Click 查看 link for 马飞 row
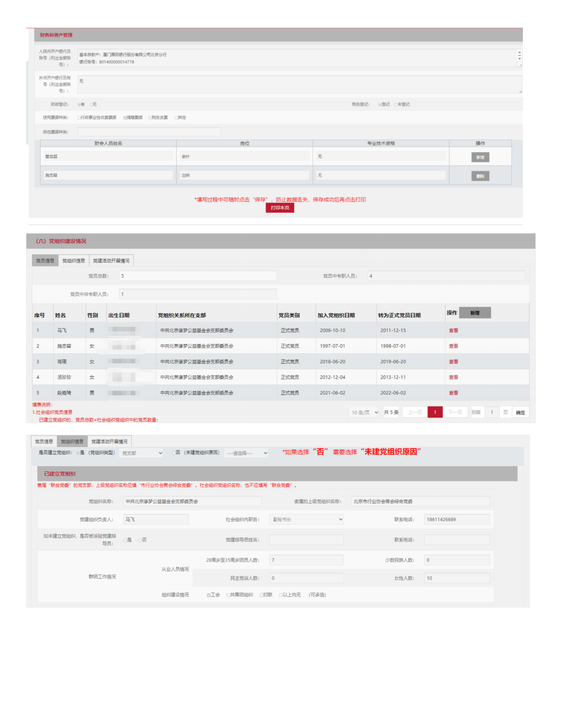This screenshot has height=728, width=563. tap(454, 331)
